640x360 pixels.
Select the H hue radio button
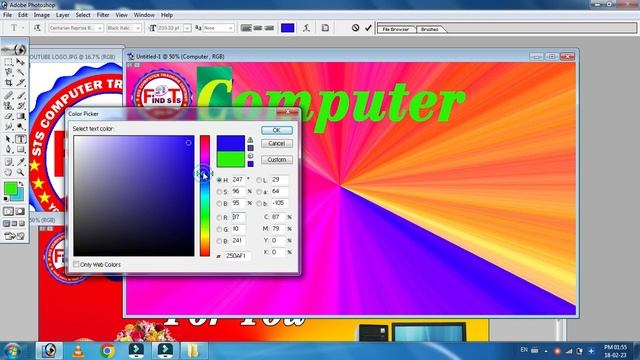pyautogui.click(x=219, y=180)
